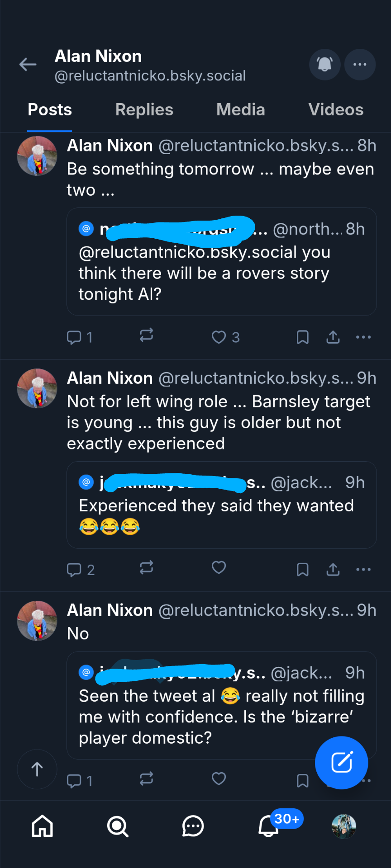Open the Videos tab

[x=336, y=110]
